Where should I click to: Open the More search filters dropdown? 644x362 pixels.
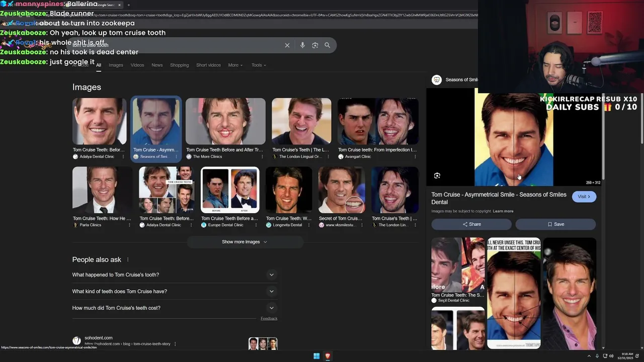coord(235,65)
